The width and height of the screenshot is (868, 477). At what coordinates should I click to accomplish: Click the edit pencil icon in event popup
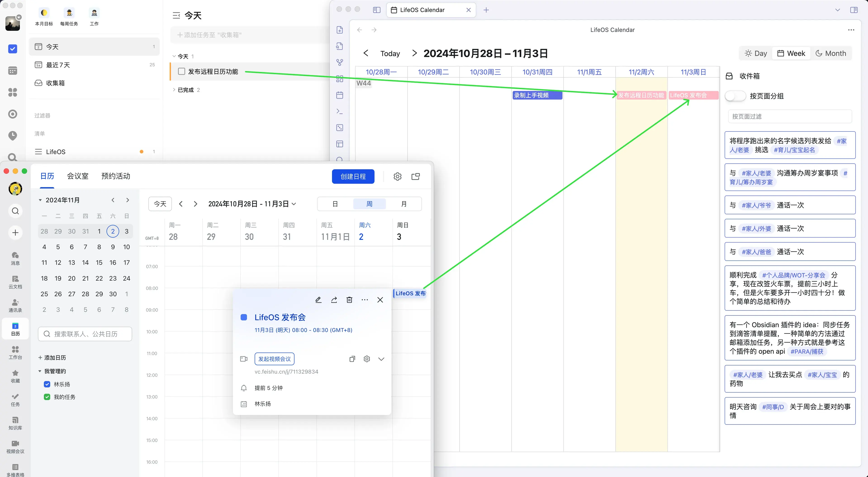(318, 300)
